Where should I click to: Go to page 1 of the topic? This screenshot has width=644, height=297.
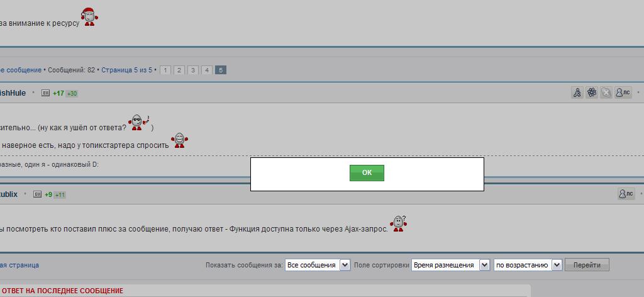tap(165, 70)
